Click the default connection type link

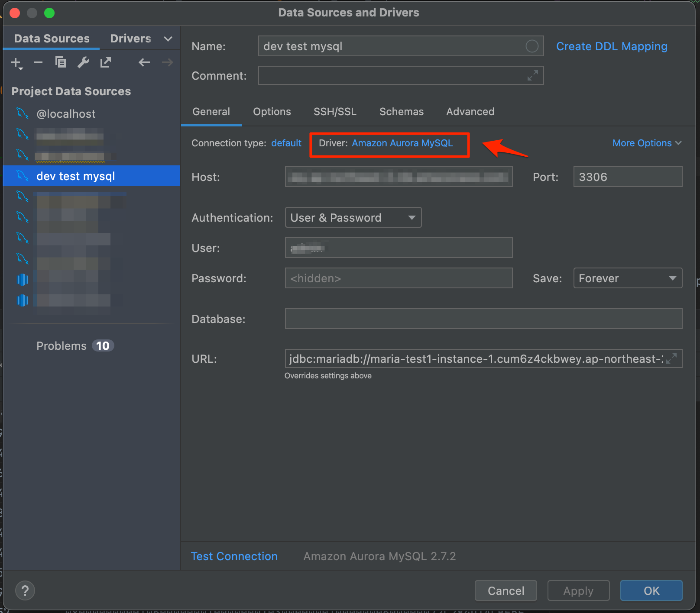coord(286,143)
